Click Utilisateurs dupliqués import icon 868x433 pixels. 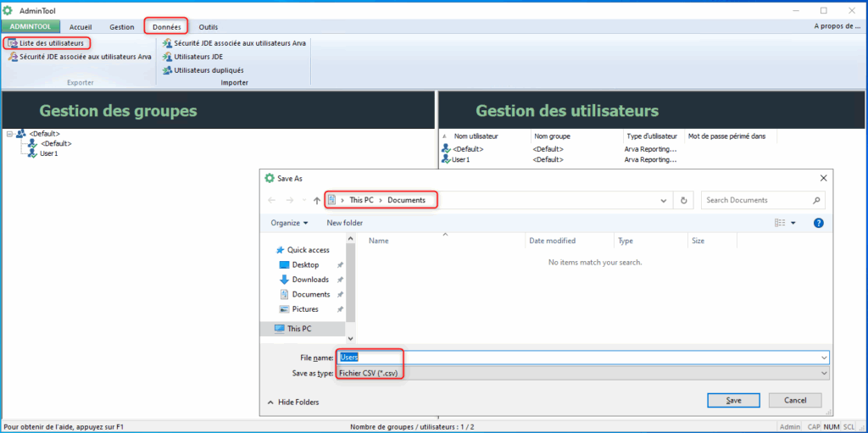tap(166, 70)
